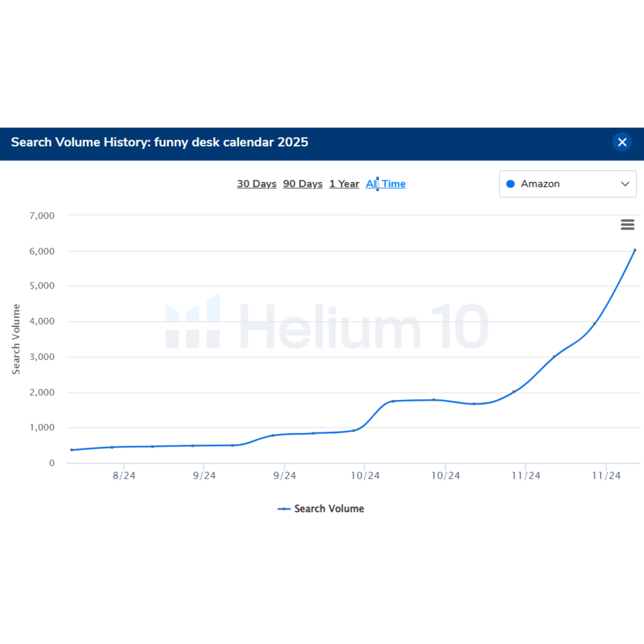Click the 1,000 y-axis label

(42, 427)
